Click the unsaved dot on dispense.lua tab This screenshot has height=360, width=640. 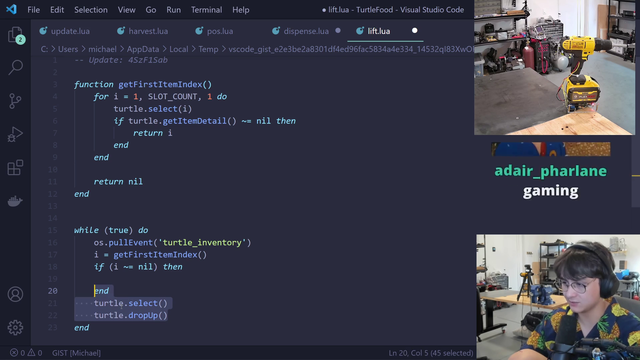point(338,31)
